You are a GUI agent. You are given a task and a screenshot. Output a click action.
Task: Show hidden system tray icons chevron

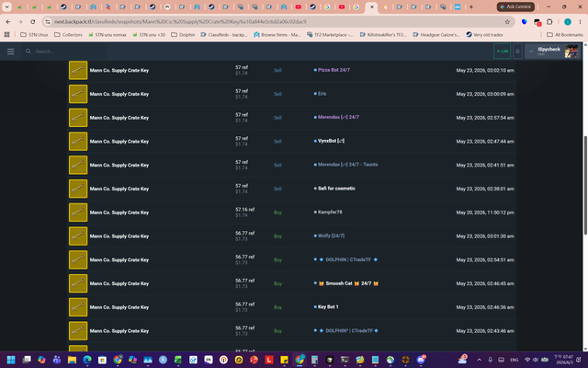tap(479, 360)
